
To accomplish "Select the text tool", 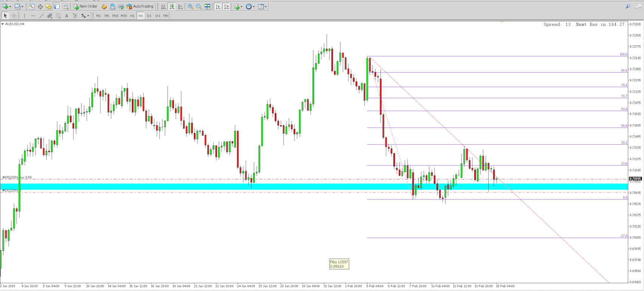I will tap(67, 15).
